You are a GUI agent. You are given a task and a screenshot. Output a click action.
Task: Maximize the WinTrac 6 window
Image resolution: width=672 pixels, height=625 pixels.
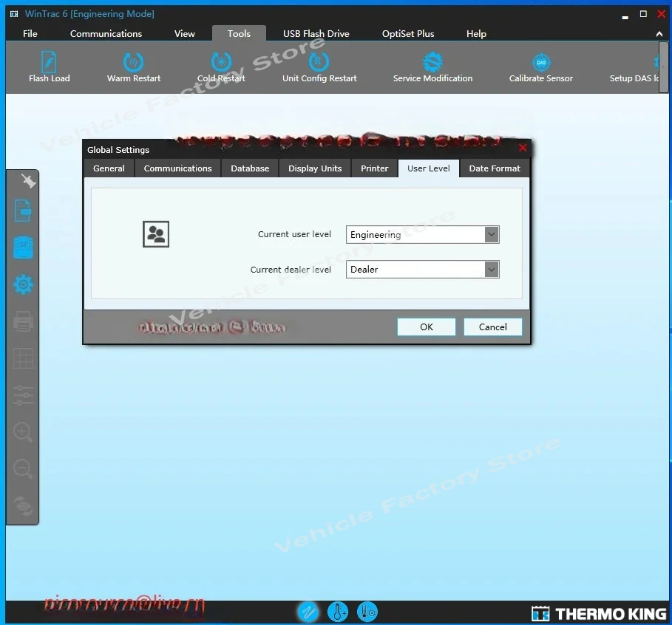pyautogui.click(x=643, y=14)
